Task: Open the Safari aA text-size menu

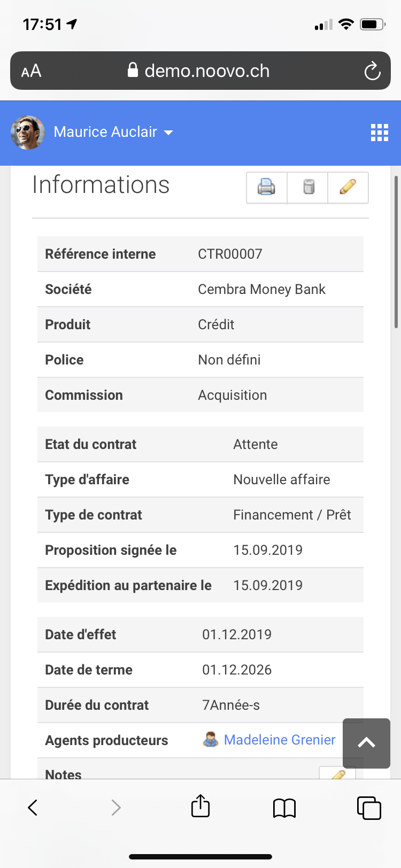Action: pyautogui.click(x=32, y=71)
